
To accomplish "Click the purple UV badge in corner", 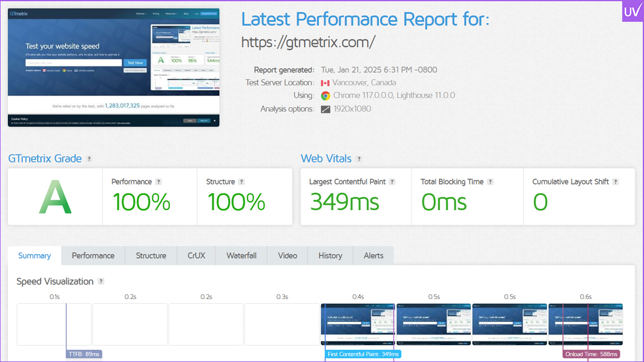I will [632, 11].
